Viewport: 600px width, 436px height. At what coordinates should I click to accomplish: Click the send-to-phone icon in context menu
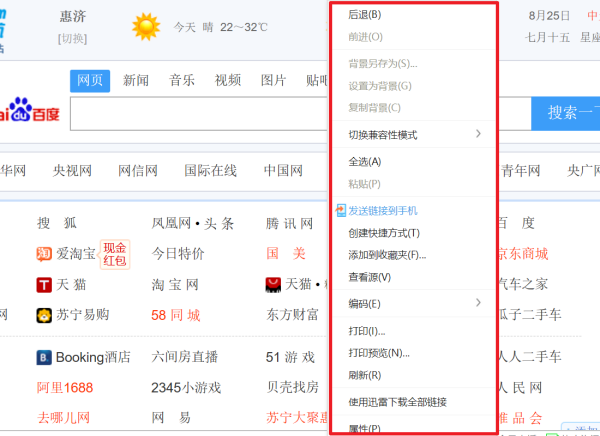tap(341, 210)
